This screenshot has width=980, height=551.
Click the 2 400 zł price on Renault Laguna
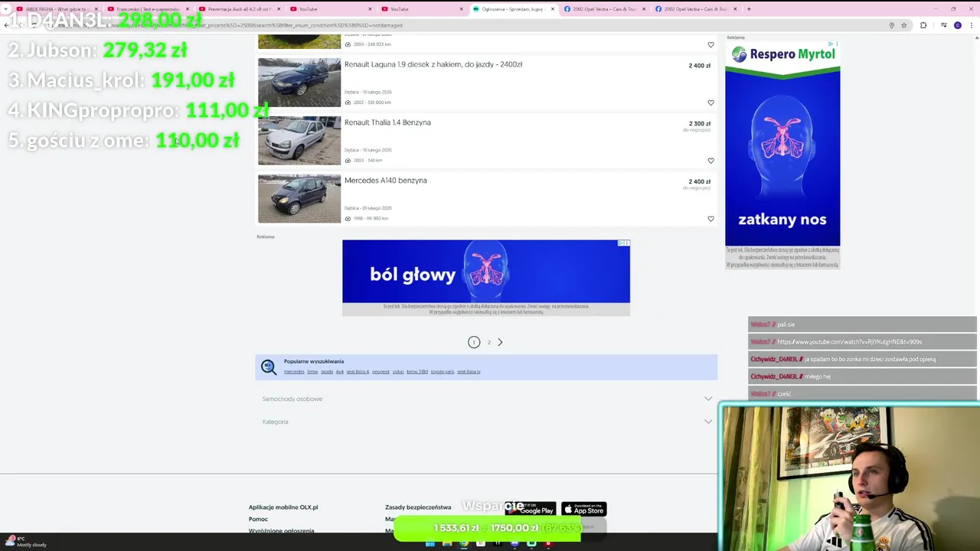[x=699, y=66]
